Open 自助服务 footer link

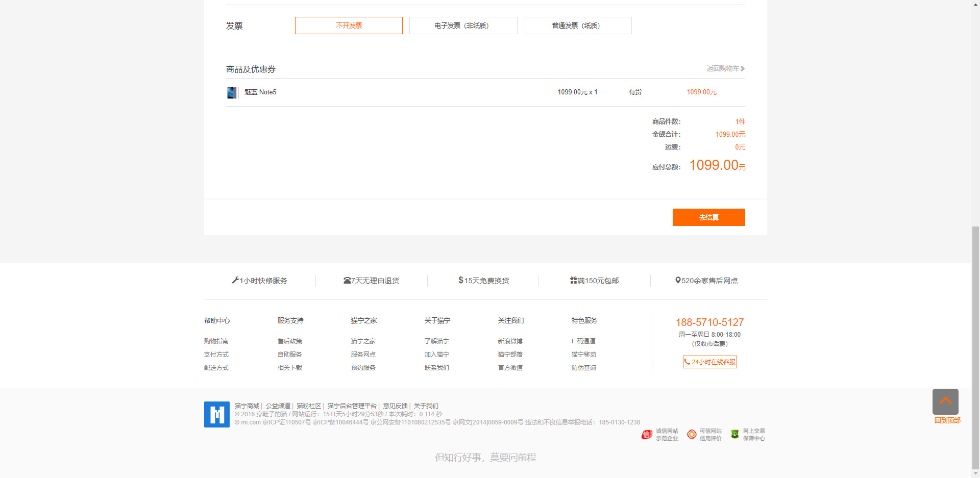(290, 355)
